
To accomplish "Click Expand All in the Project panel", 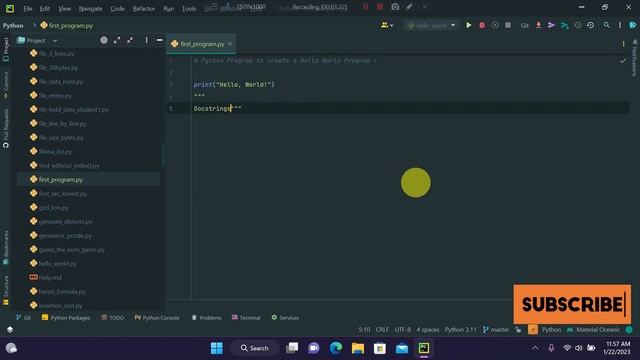I will click(x=117, y=40).
